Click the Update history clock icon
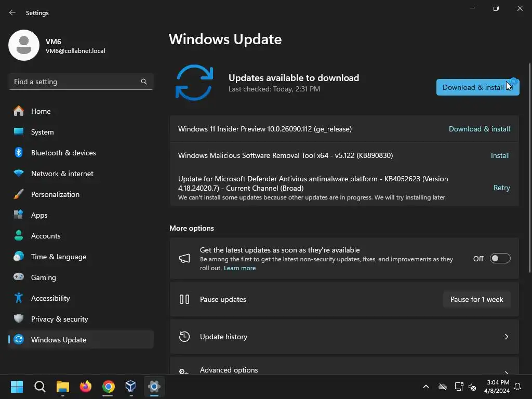 (184, 337)
